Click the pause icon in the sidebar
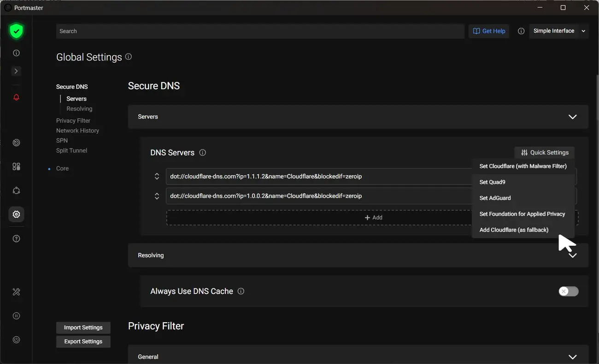Screen dimensions: 599x364 point(16,316)
